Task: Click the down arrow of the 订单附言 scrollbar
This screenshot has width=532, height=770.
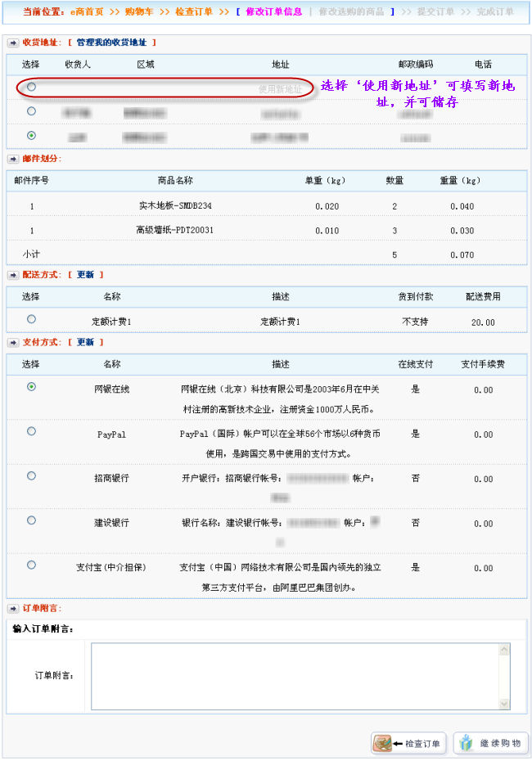Action: (x=504, y=703)
